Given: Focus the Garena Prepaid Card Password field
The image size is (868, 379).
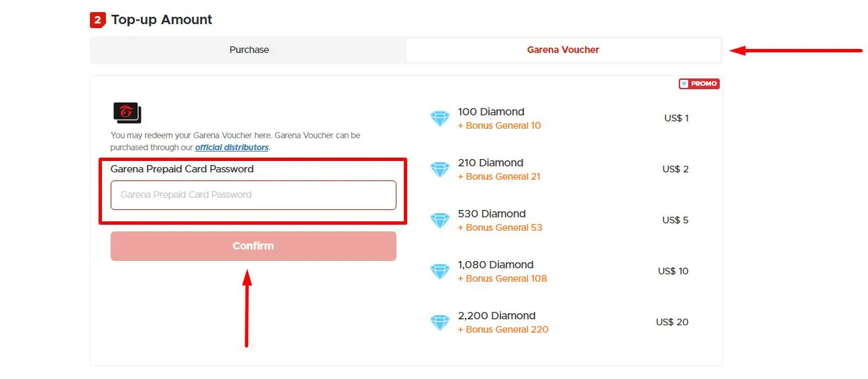Looking at the screenshot, I should click(254, 195).
